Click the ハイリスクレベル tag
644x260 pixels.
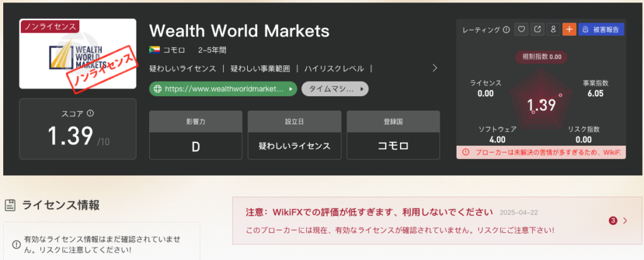point(334,68)
